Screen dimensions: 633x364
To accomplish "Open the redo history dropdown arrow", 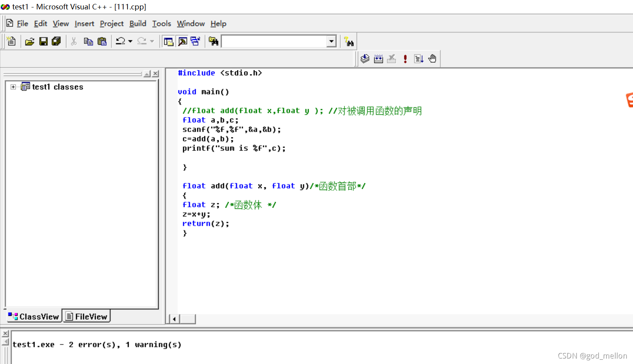I will 152,41.
